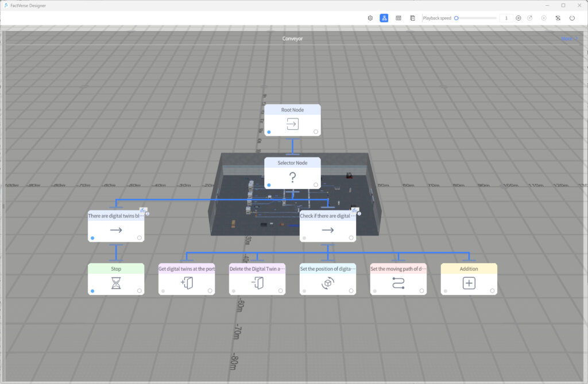Click Selector Node's blue left port dot
Viewport: 588px width, 384px height.
click(269, 185)
